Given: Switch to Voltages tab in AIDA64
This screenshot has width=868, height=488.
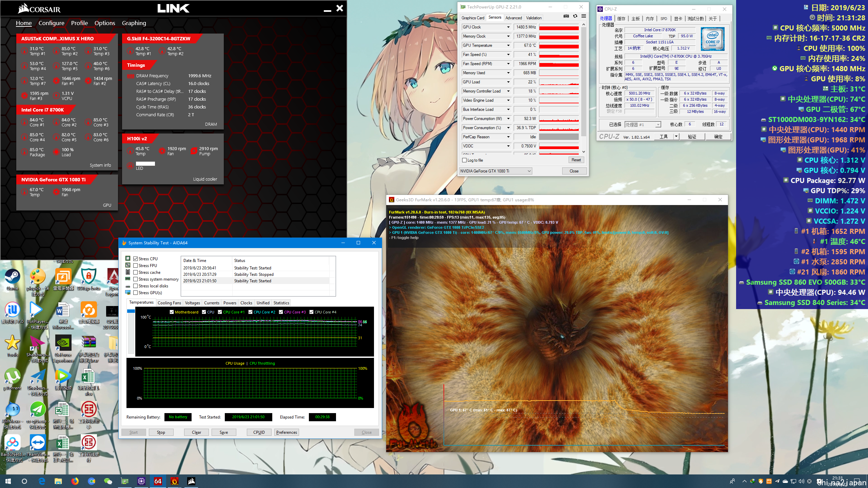Looking at the screenshot, I should [192, 303].
